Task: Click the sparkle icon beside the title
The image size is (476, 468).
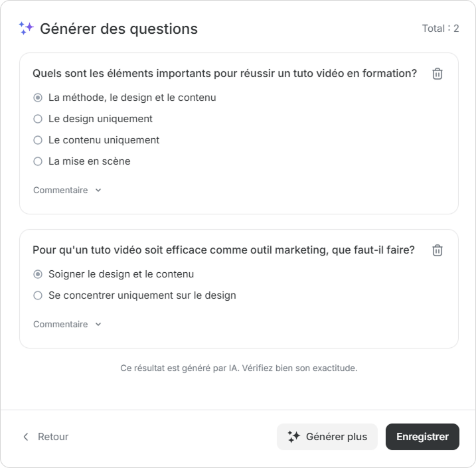Action: (27, 29)
